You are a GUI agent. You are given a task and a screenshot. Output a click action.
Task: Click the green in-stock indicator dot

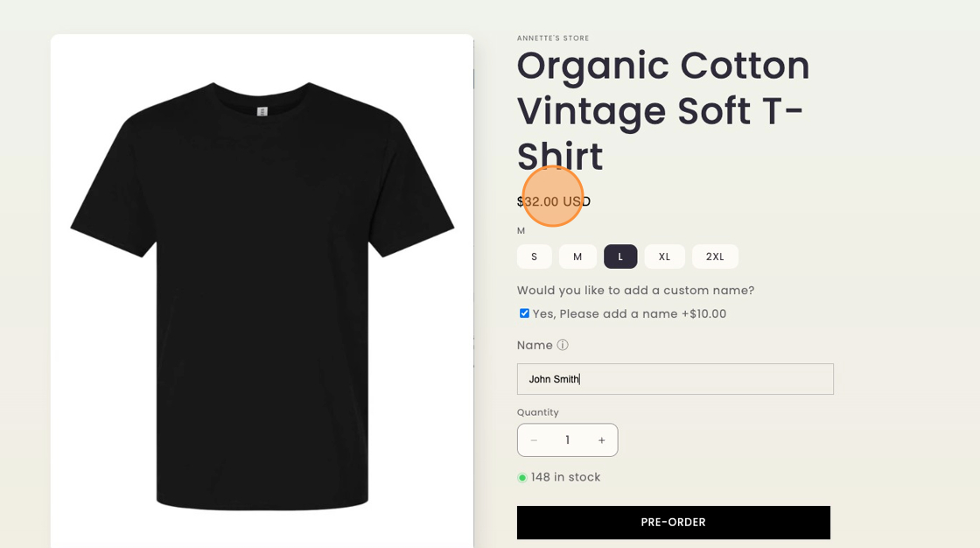pos(522,478)
